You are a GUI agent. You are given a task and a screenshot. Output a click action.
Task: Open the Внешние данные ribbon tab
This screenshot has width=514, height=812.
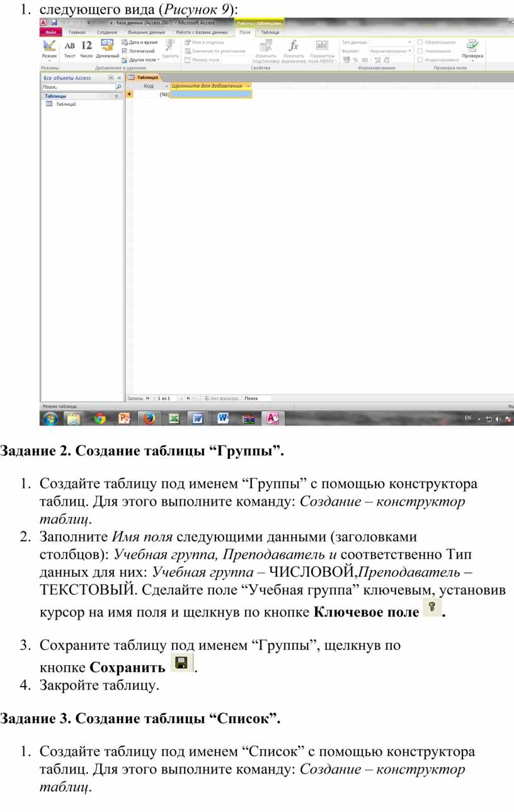(x=146, y=32)
